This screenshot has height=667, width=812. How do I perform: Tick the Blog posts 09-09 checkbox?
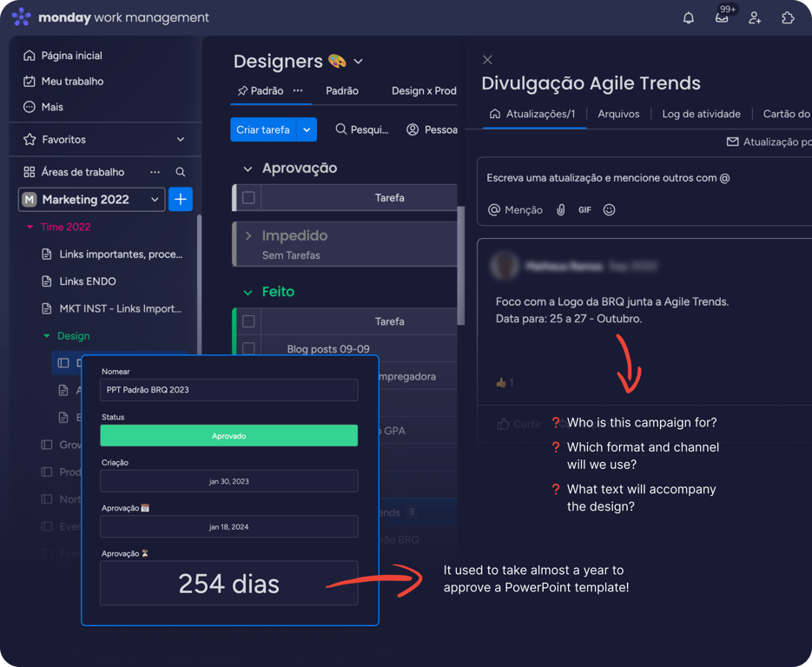[248, 348]
